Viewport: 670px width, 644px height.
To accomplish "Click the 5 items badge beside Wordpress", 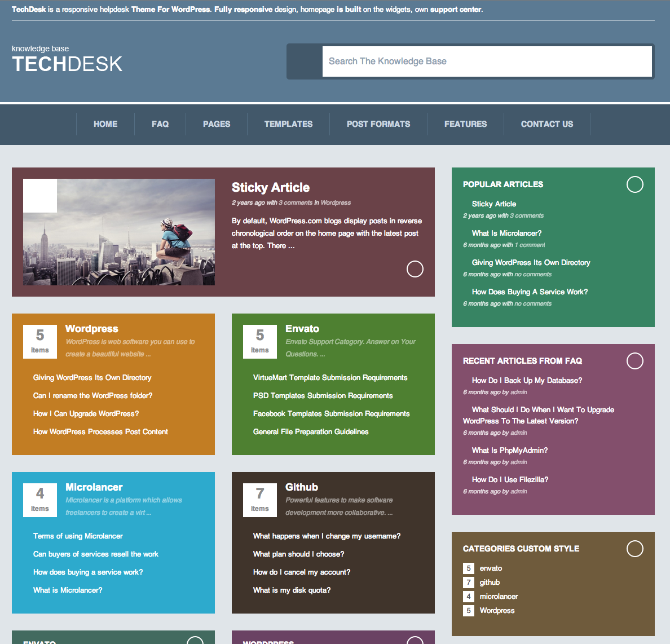I will pos(39,342).
